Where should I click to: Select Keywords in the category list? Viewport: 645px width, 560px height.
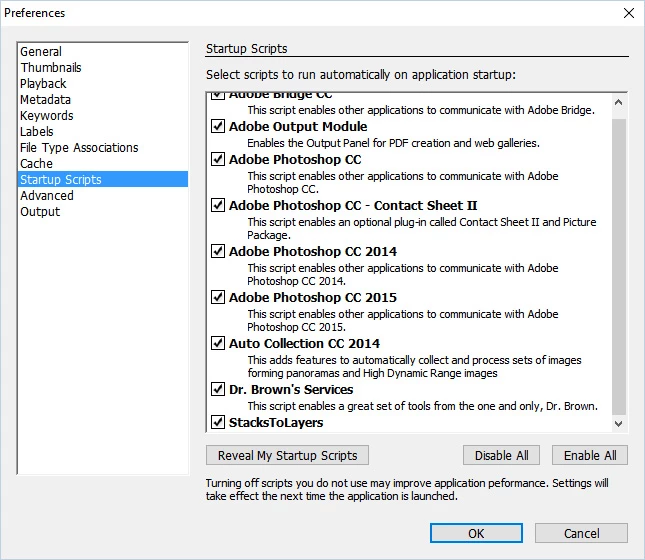coord(103,116)
